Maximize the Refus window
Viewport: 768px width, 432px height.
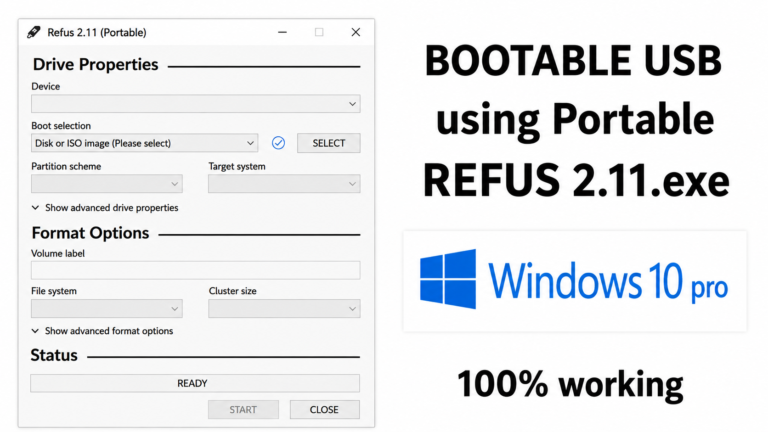tap(319, 32)
